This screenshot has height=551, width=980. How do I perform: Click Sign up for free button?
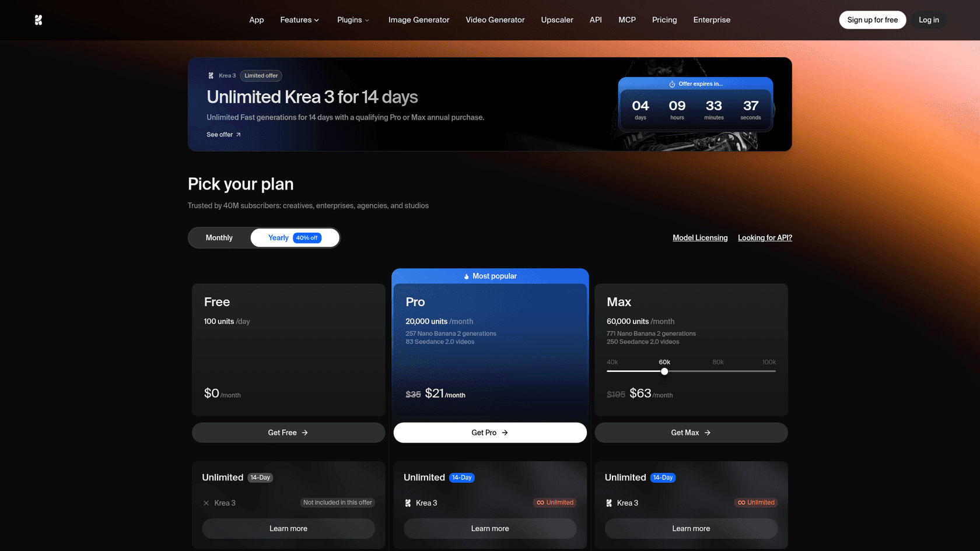(873, 20)
